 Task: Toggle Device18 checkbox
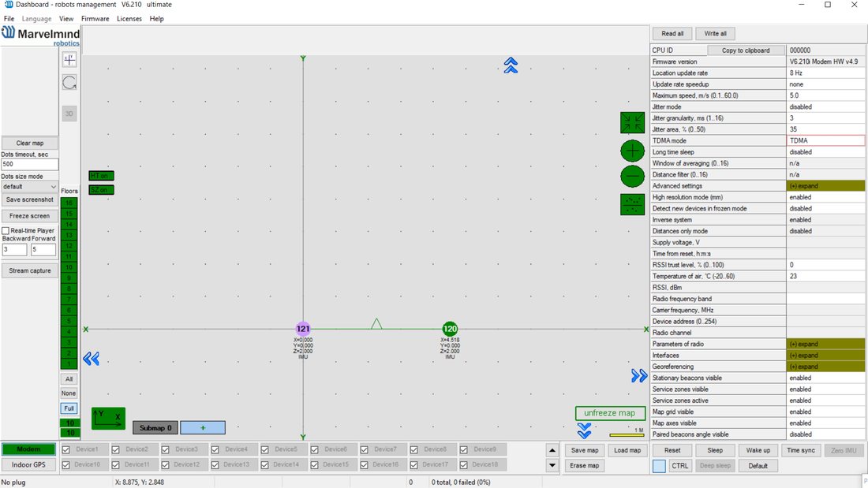(x=464, y=465)
